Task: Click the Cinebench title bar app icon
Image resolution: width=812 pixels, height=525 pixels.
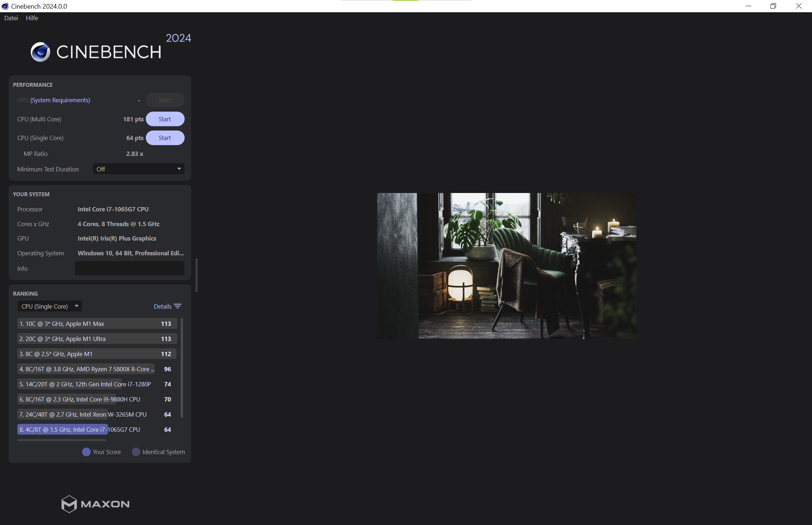Action: tap(5, 6)
